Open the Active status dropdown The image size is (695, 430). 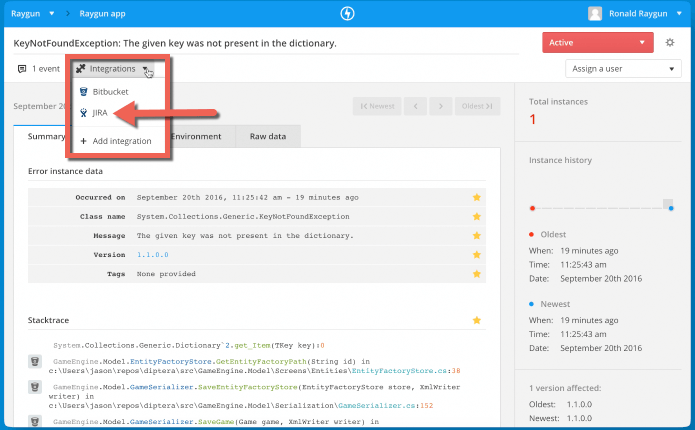click(597, 43)
